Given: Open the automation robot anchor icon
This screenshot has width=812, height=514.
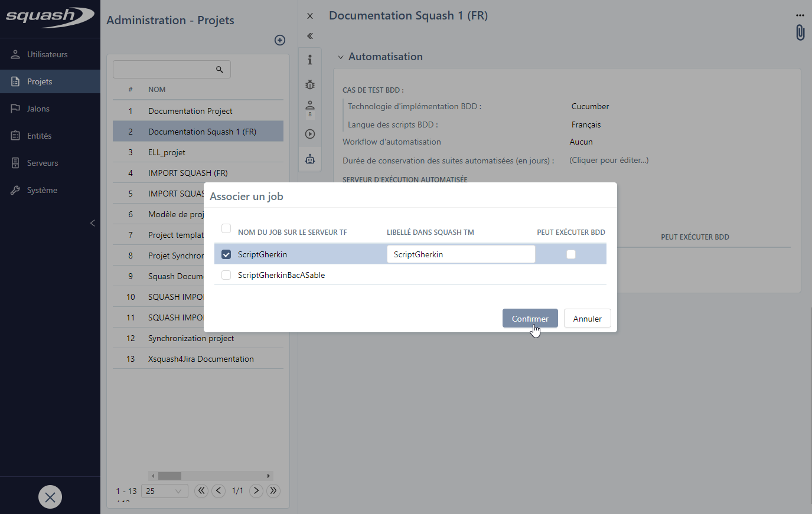Looking at the screenshot, I should coord(310,159).
